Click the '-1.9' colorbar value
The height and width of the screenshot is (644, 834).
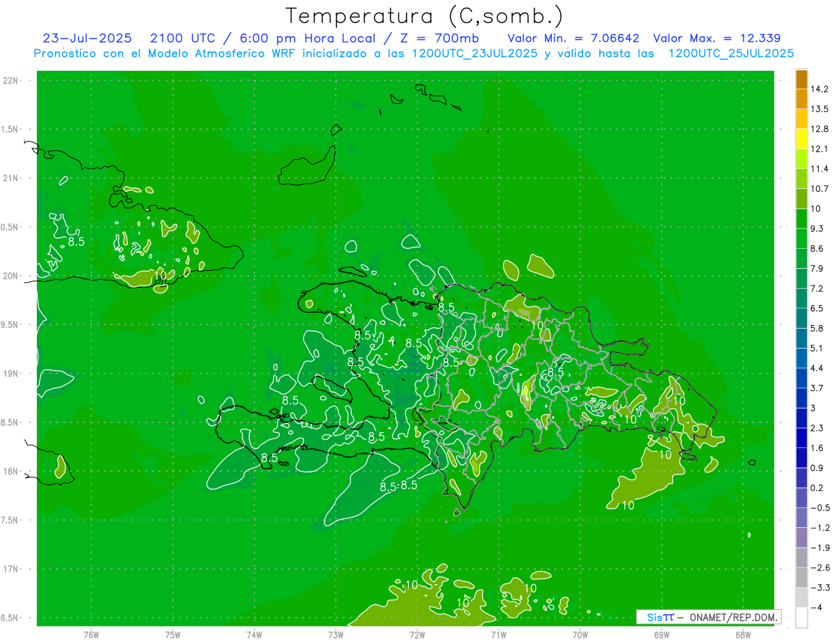coord(820,547)
